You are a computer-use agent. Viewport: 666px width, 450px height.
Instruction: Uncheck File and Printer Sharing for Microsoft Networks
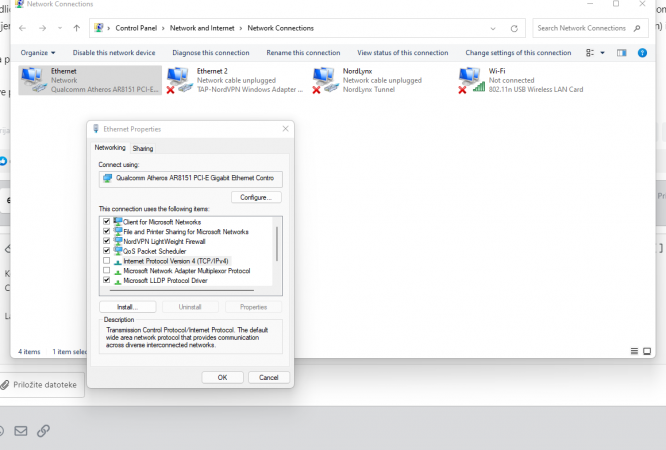click(107, 231)
